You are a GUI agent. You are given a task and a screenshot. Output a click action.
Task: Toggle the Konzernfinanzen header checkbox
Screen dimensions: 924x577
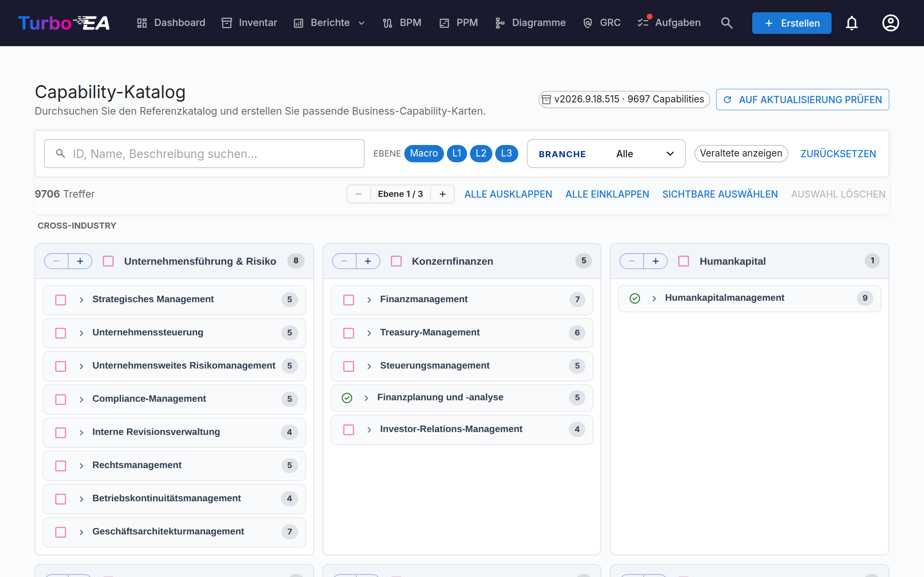pyautogui.click(x=396, y=261)
